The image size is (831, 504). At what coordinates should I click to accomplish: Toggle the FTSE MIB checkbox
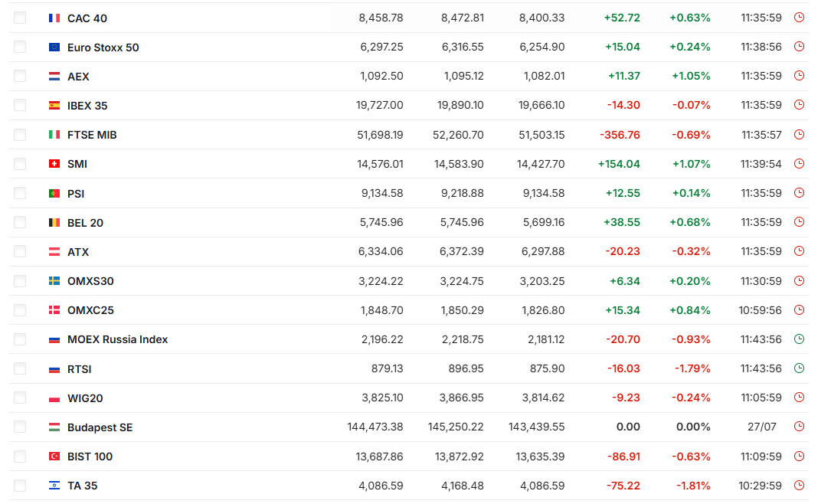coord(20,135)
